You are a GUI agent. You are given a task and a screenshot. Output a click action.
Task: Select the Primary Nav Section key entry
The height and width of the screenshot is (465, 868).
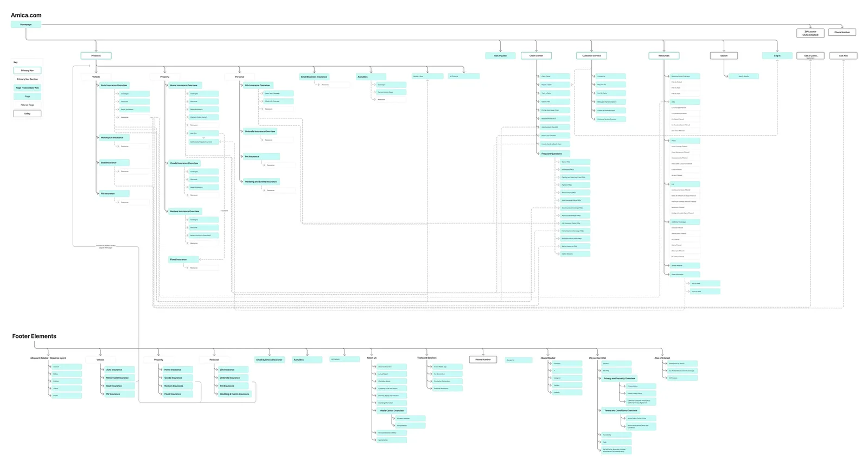point(27,79)
